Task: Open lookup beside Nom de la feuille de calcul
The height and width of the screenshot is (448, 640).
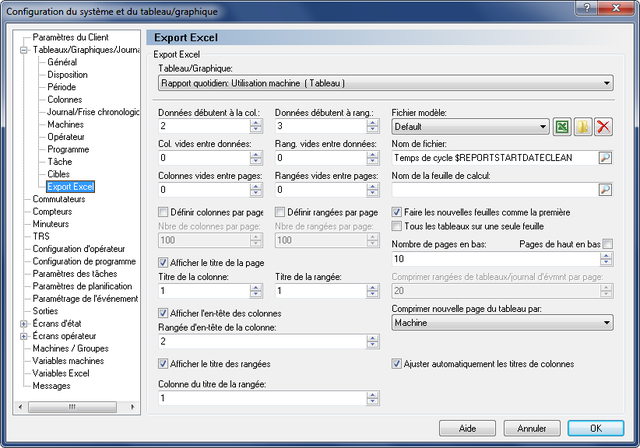Action: (605, 190)
